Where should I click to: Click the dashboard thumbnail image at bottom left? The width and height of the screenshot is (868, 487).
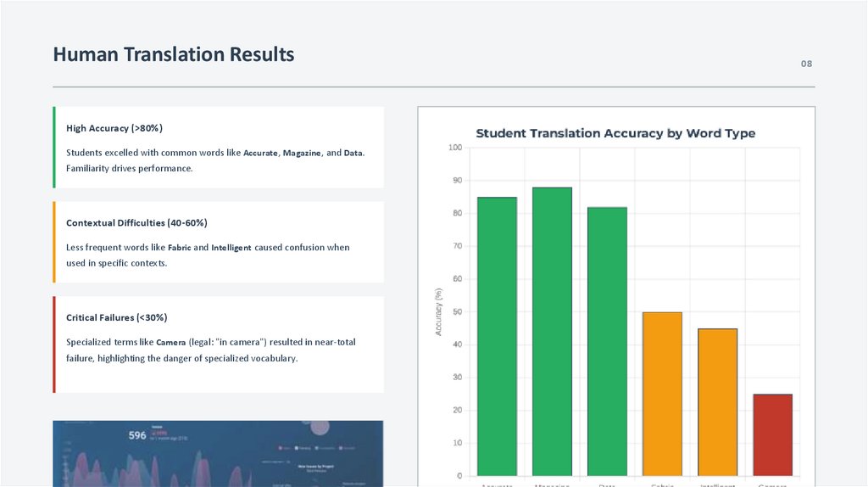(x=218, y=454)
